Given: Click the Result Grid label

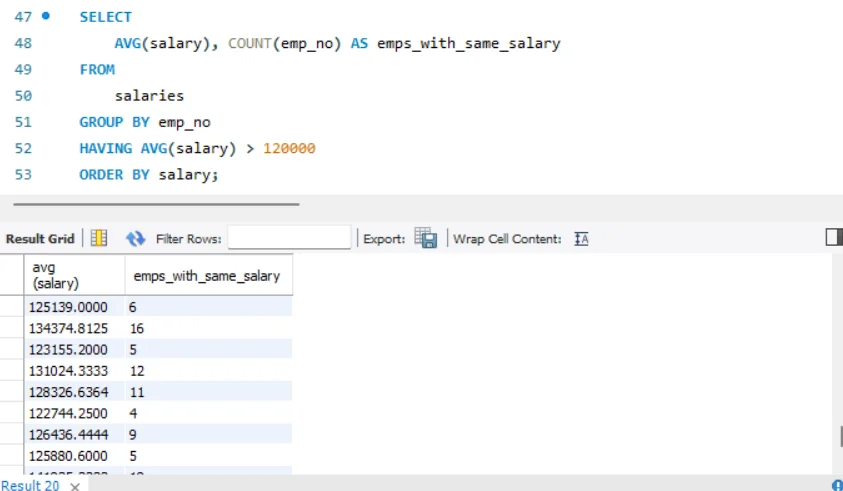Looking at the screenshot, I should pyautogui.click(x=40, y=239).
